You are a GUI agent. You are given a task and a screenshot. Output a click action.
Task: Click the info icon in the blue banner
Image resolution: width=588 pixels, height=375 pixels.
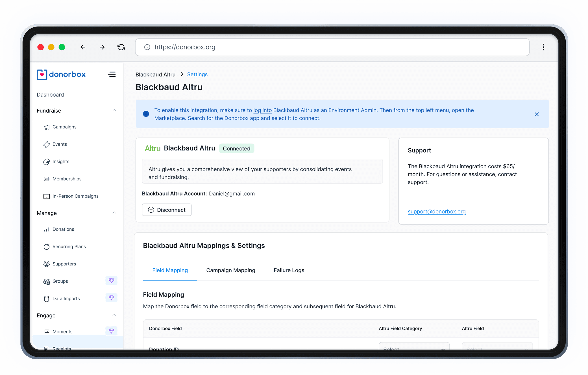[x=146, y=114]
